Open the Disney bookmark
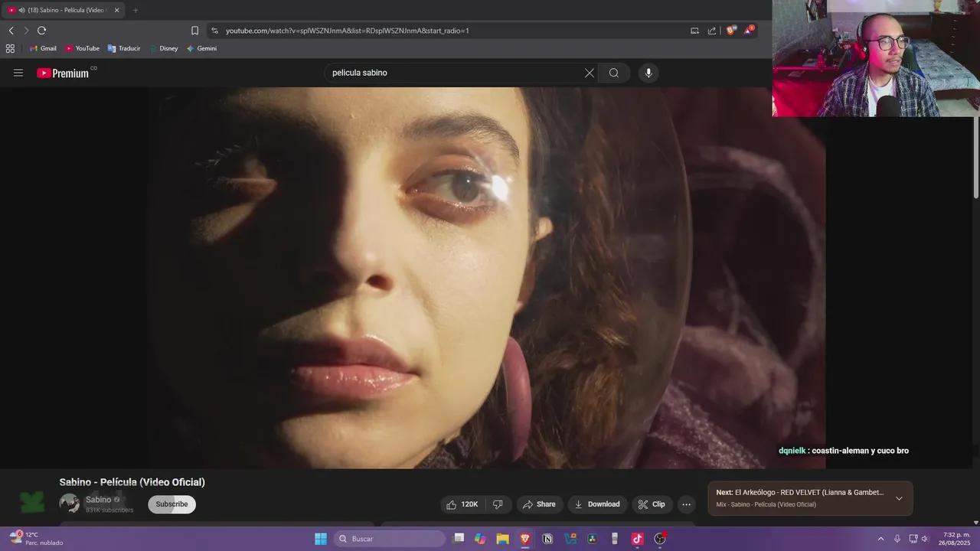Viewport: 980px width, 551px height. tap(163, 48)
